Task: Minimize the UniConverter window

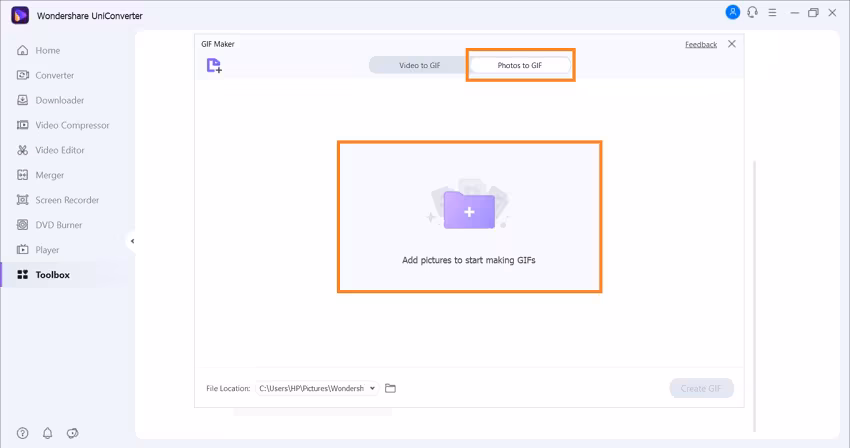Action: (795, 13)
